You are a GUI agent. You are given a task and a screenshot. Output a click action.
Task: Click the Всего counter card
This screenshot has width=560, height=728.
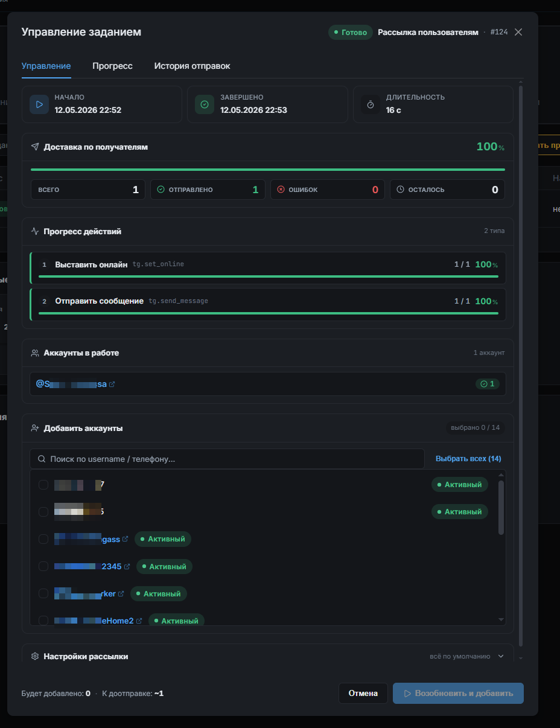[88, 190]
